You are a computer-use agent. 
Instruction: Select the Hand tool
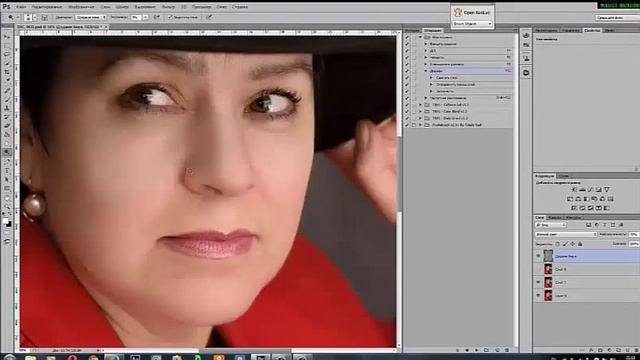[x=7, y=198]
